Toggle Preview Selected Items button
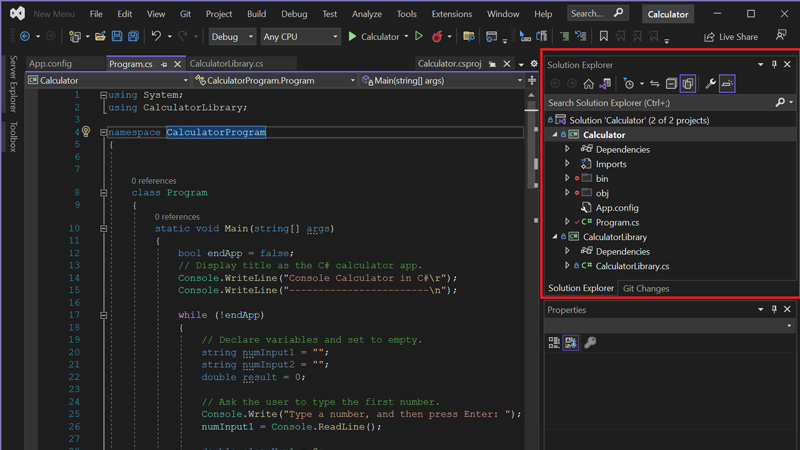The image size is (800, 450). (727, 84)
